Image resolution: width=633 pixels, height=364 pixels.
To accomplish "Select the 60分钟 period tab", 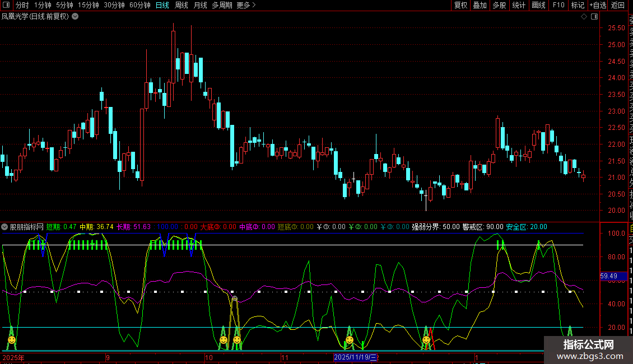I will pos(139,6).
